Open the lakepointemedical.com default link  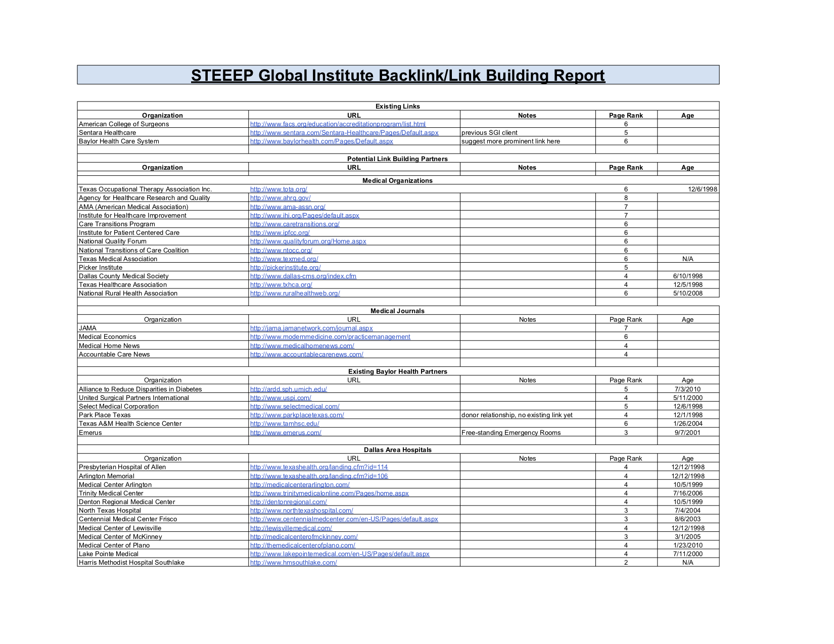(340, 554)
